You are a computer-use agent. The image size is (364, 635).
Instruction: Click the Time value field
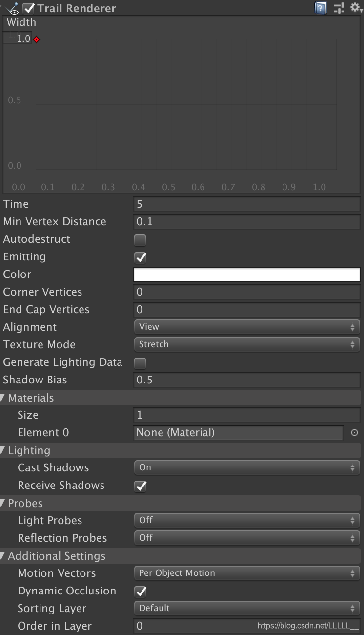[247, 204]
